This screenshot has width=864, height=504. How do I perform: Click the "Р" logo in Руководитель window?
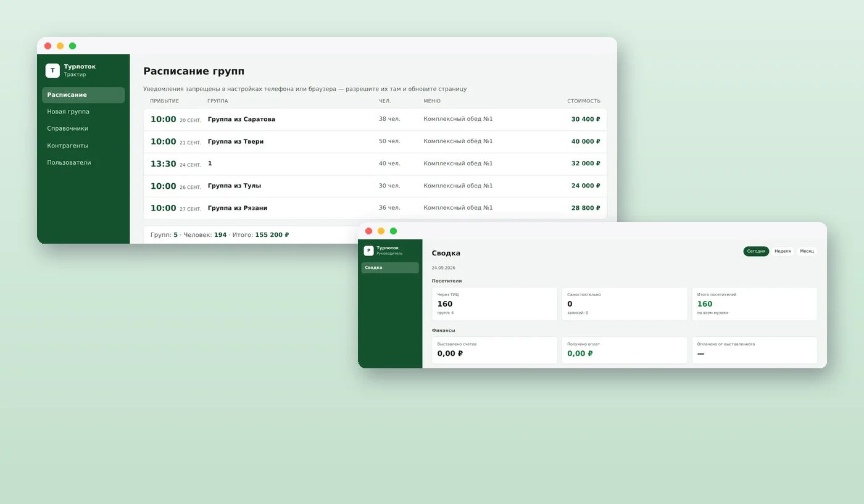click(x=368, y=250)
